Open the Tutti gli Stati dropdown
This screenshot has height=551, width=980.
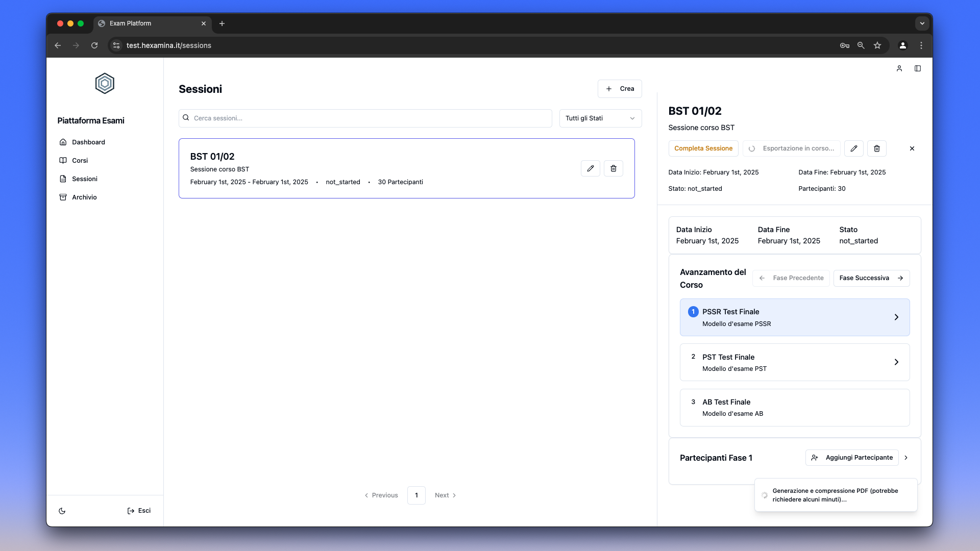[600, 118]
